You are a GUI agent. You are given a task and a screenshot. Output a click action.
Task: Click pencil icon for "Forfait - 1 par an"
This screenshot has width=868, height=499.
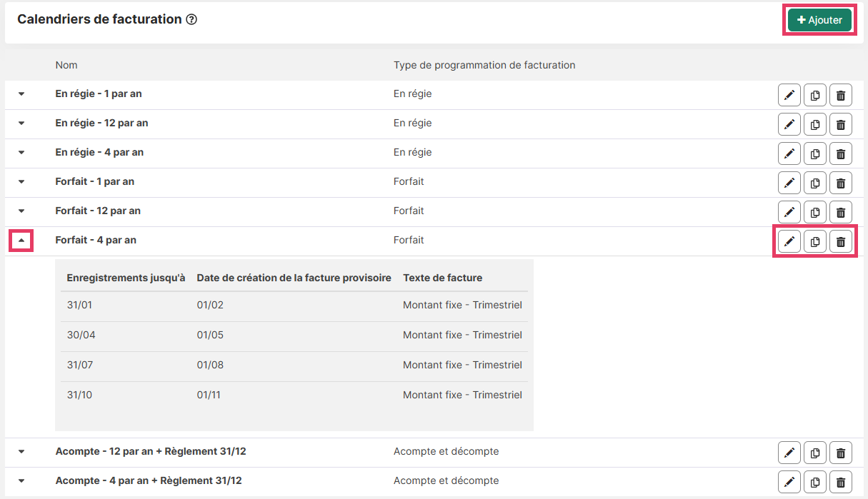(789, 183)
